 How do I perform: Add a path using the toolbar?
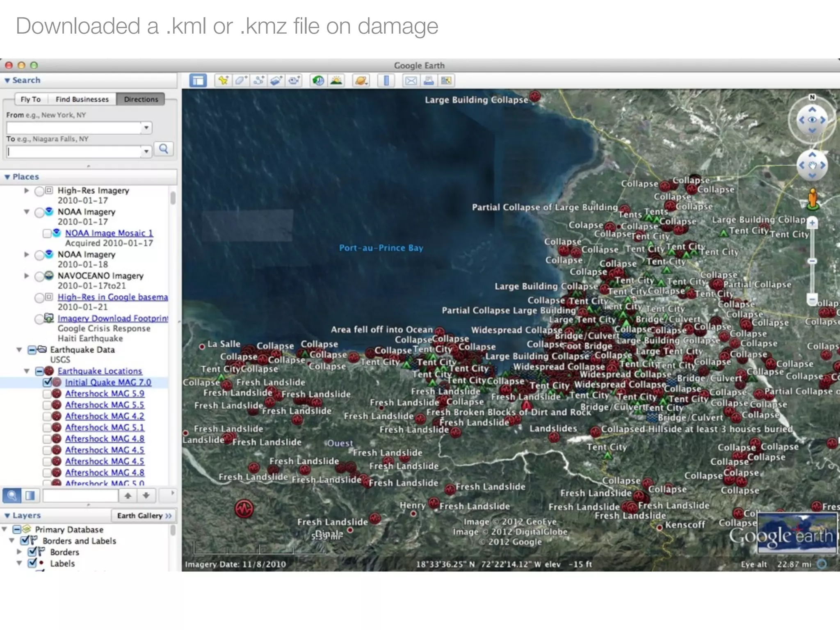(x=258, y=80)
